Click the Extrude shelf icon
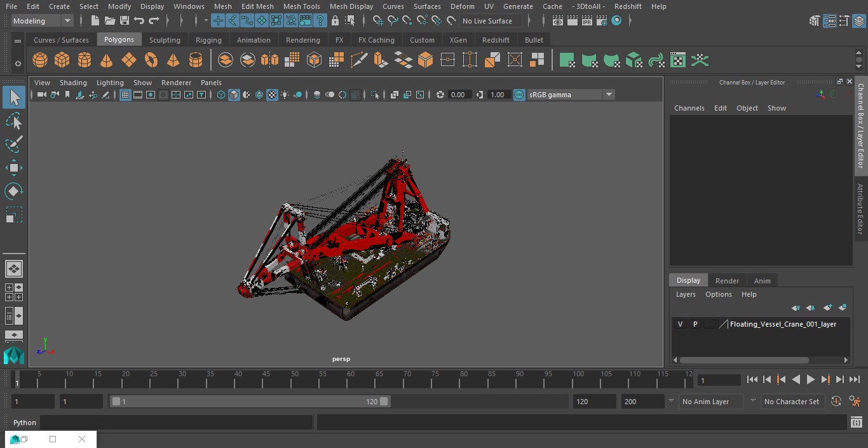 point(381,60)
